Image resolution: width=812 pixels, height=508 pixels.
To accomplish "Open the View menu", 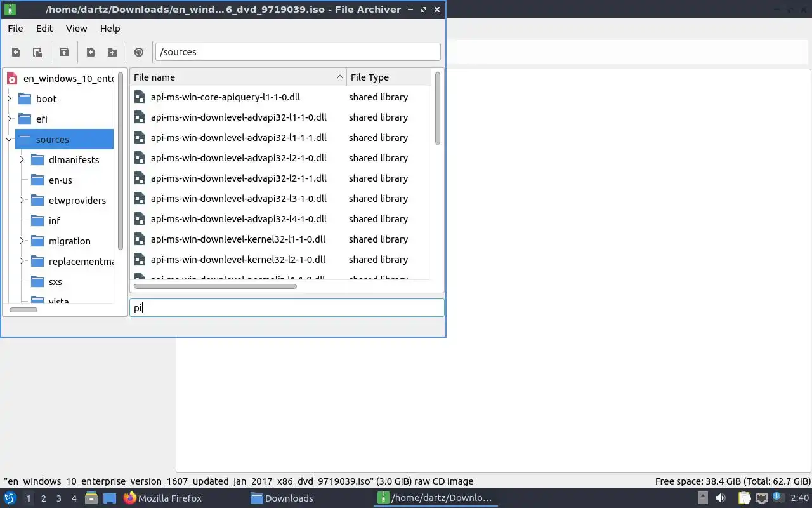I will click(76, 29).
